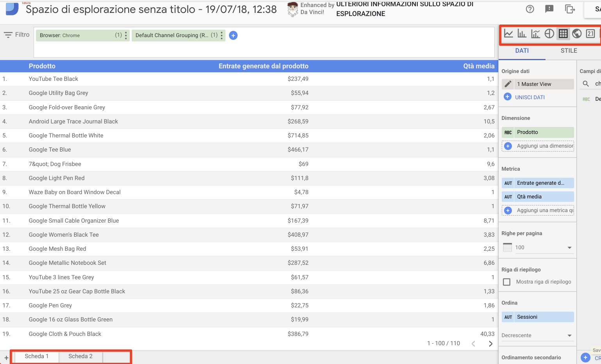This screenshot has width=601, height=364.
Task: Click the export icon near the top
Action: [570, 9]
